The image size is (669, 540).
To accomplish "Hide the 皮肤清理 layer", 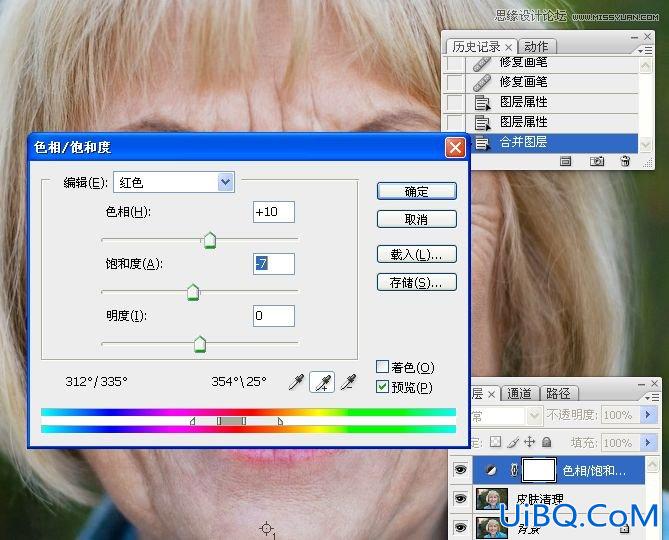I will (460, 499).
